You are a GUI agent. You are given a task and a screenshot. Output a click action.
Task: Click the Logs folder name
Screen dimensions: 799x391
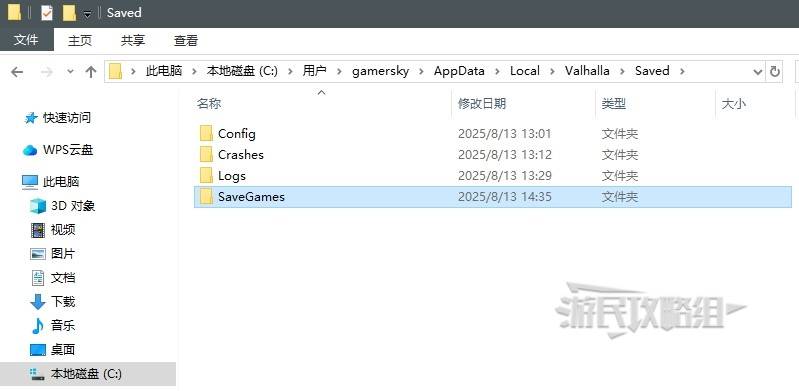coord(232,176)
